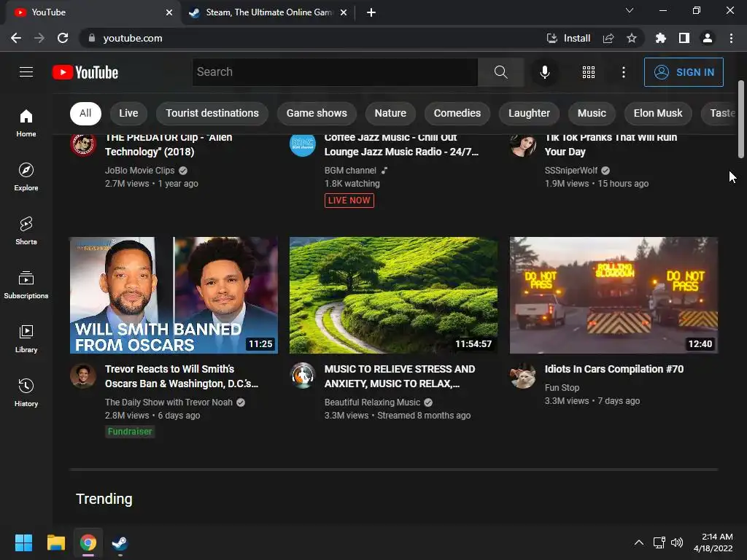Click The Daily Show channel avatar
Image resolution: width=747 pixels, height=560 pixels.
[x=83, y=376]
